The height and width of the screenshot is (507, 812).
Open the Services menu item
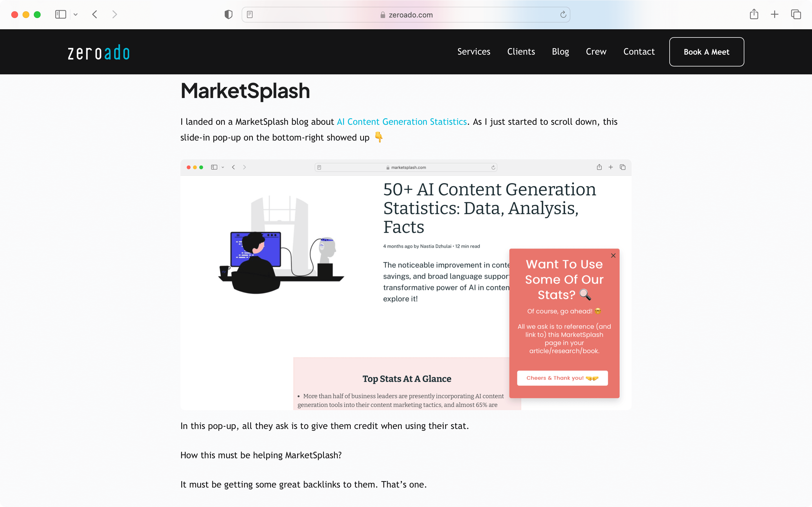coord(473,51)
